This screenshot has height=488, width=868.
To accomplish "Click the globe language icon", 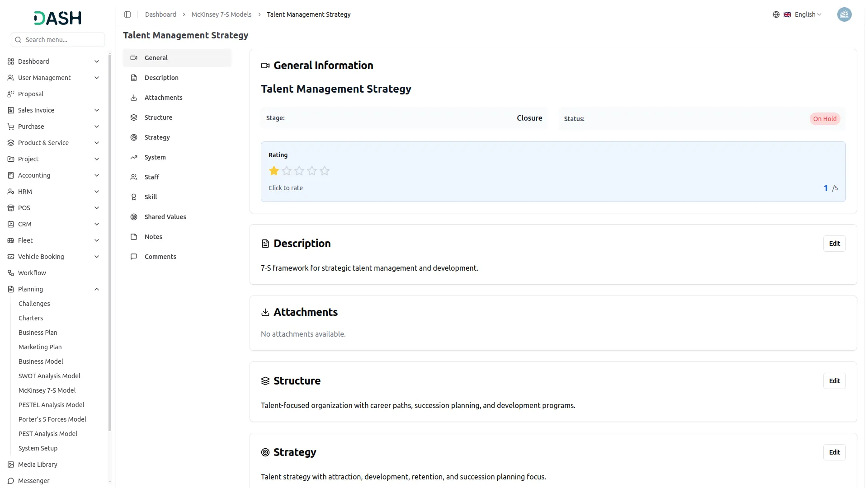I will pyautogui.click(x=776, y=14).
